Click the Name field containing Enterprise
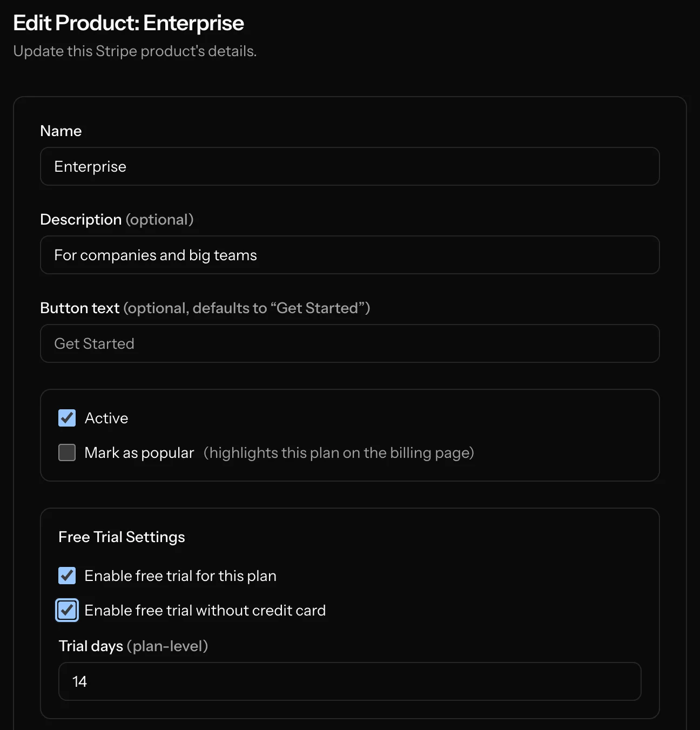 [349, 166]
